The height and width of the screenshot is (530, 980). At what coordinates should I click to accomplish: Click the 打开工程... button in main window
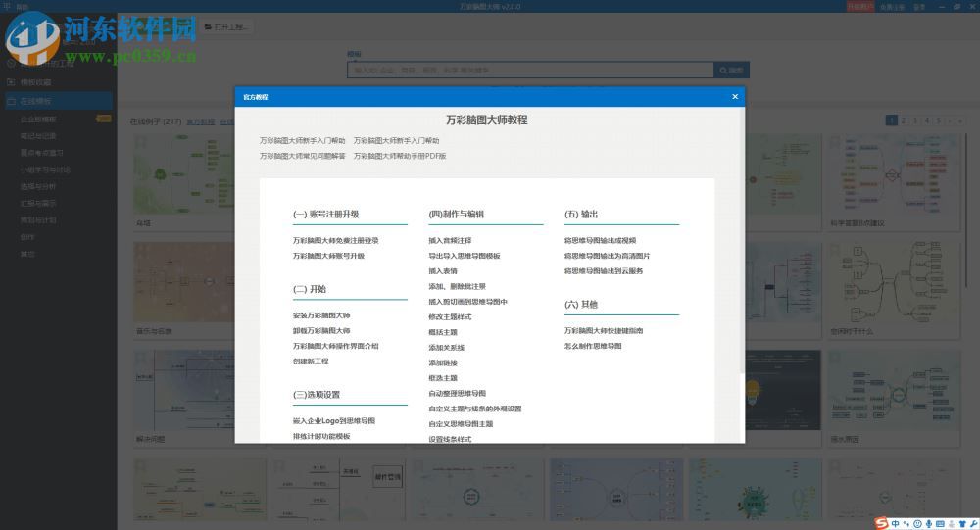[x=226, y=26]
